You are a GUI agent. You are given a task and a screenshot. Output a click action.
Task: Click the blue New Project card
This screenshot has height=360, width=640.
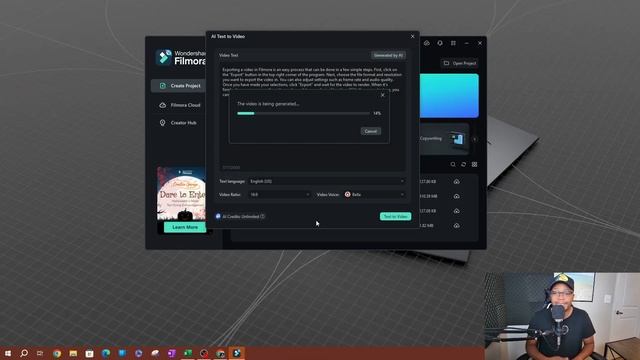449,96
